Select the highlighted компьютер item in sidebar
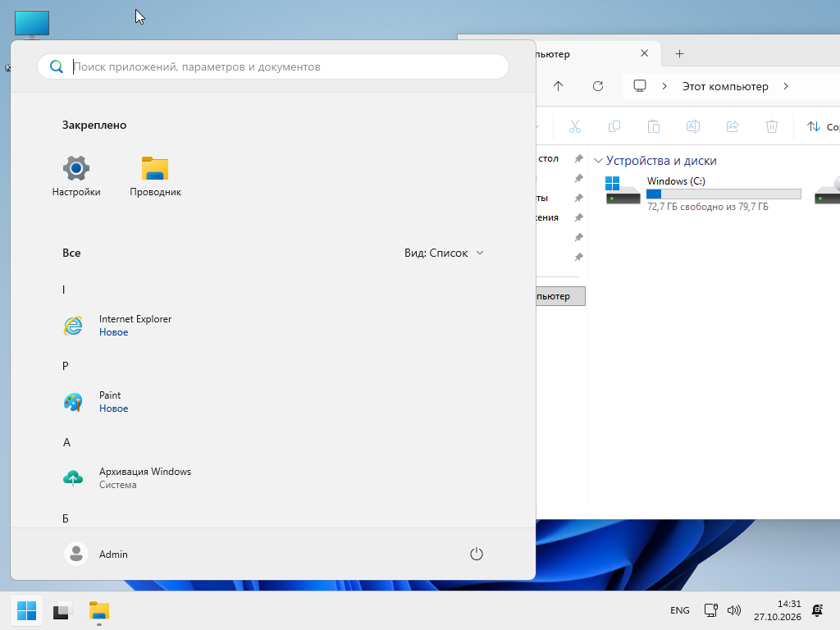 point(560,296)
